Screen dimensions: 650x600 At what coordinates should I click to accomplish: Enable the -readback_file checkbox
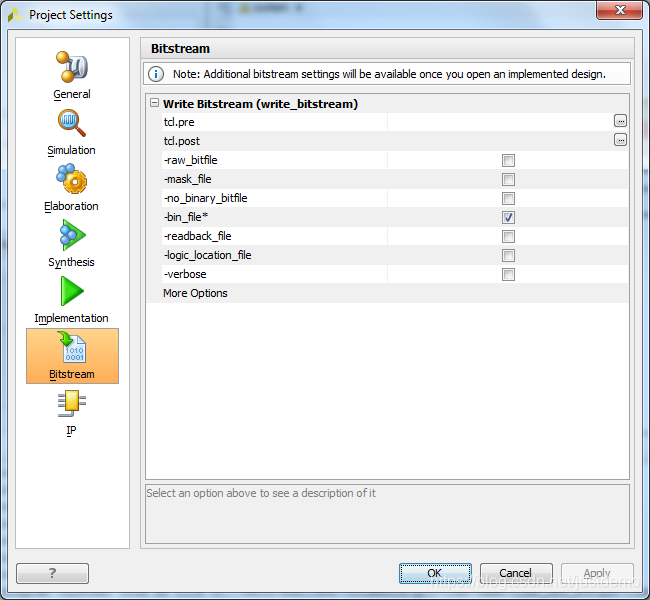click(x=508, y=236)
